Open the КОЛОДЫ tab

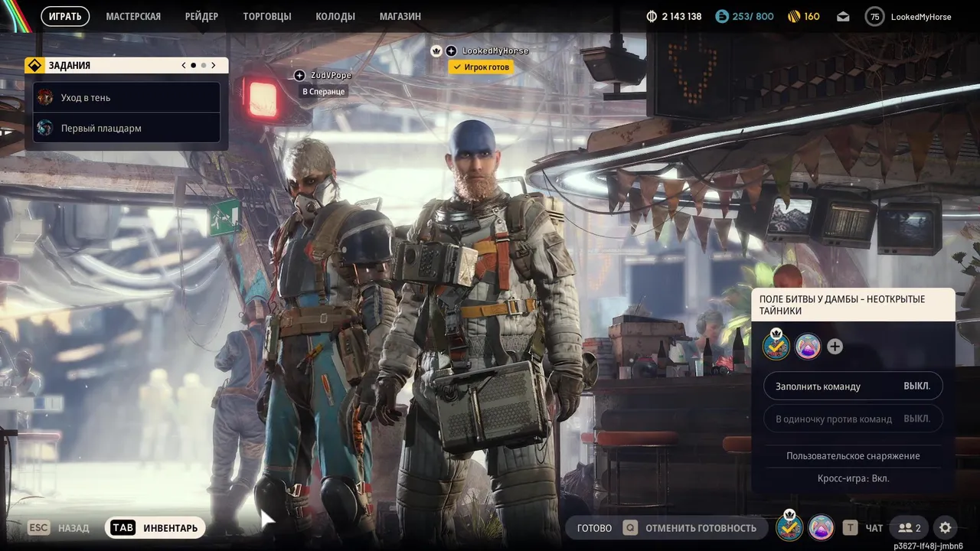tap(335, 16)
